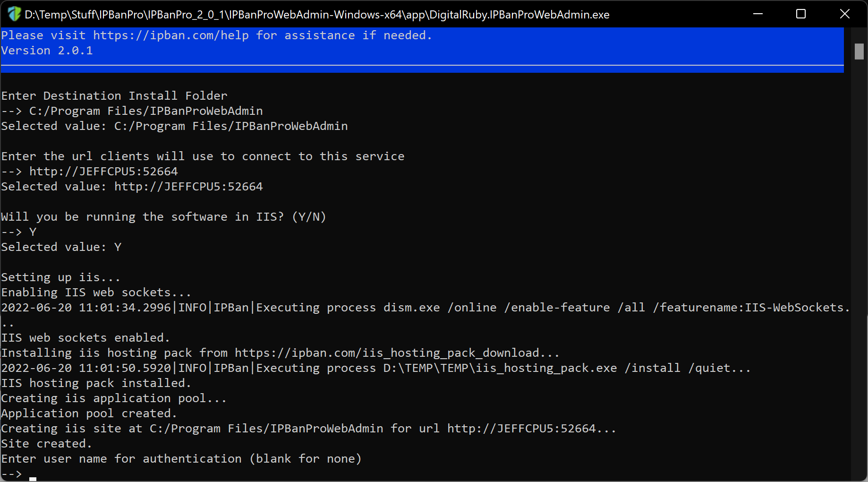Click the 'Site created.' output line
The height and width of the screenshot is (482, 868).
point(46,444)
